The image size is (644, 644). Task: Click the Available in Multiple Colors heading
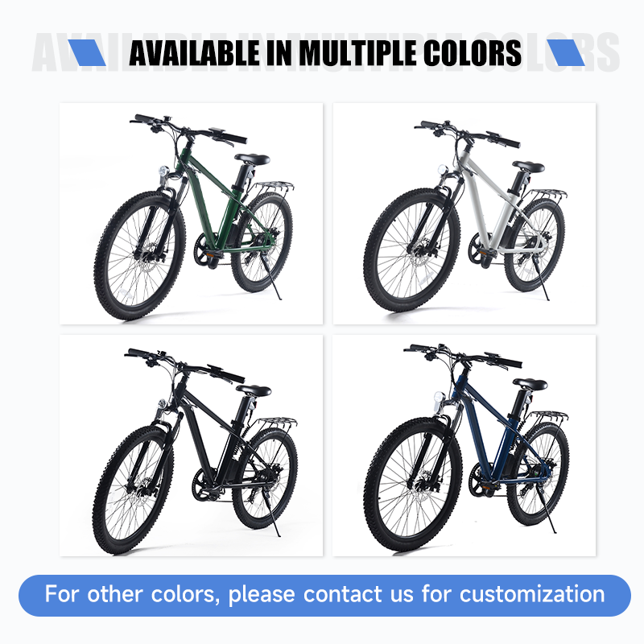[x=325, y=53]
